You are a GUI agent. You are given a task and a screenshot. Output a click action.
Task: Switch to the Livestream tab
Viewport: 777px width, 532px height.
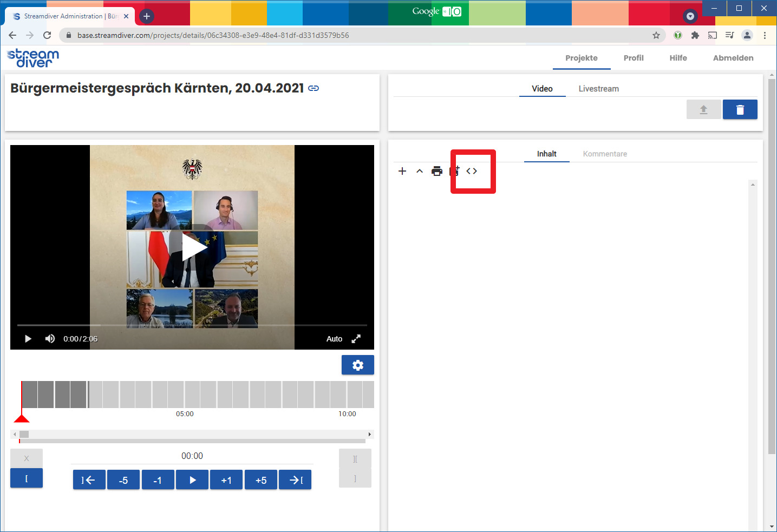[598, 89]
